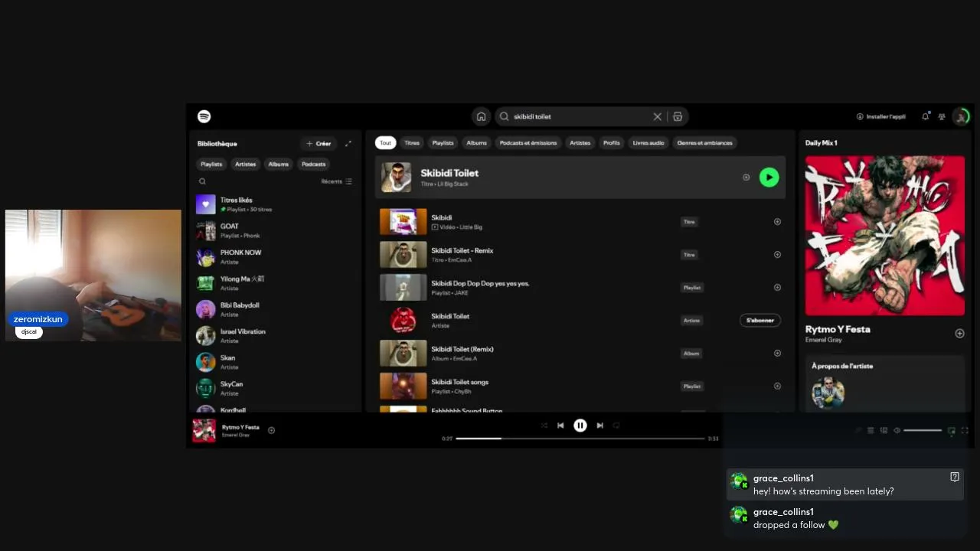The width and height of the screenshot is (980, 551).
Task: Open Yilong Ma artist entry
Action: click(x=276, y=283)
